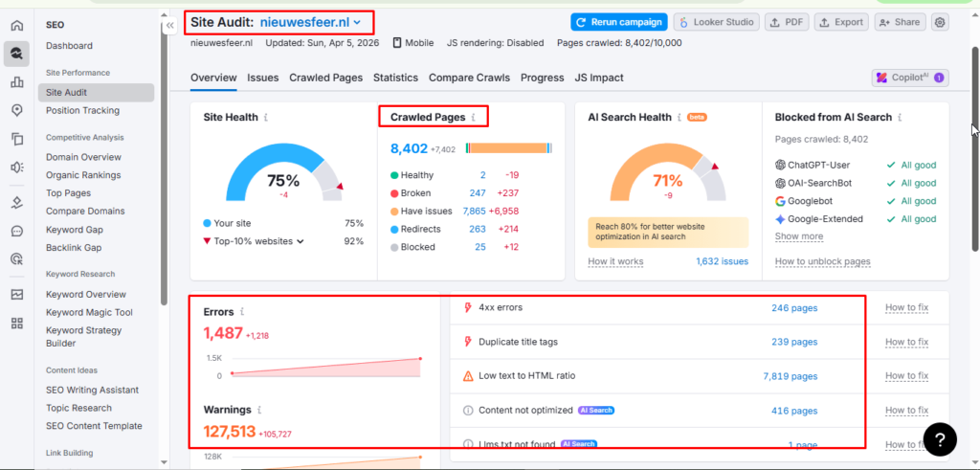
Task: Open Keyword Magic Tool in sidebar
Action: 89,312
